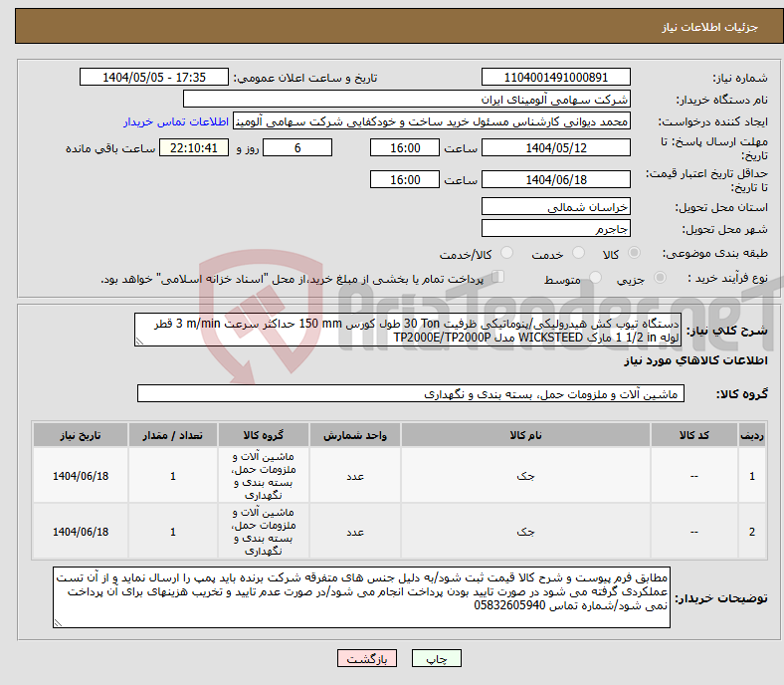784x685 pixels.
Task: Click quantity 1 in row 1
Action: pyautogui.click(x=172, y=476)
